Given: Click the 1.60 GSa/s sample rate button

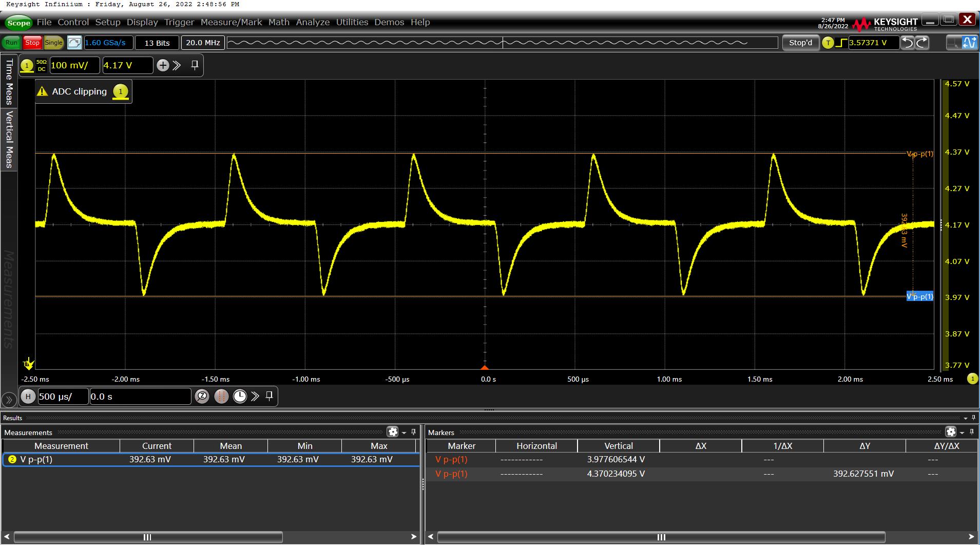Looking at the screenshot, I should coord(108,43).
